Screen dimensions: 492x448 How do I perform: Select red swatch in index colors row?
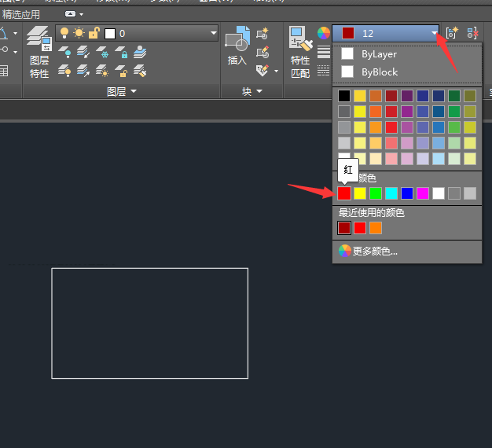click(344, 193)
